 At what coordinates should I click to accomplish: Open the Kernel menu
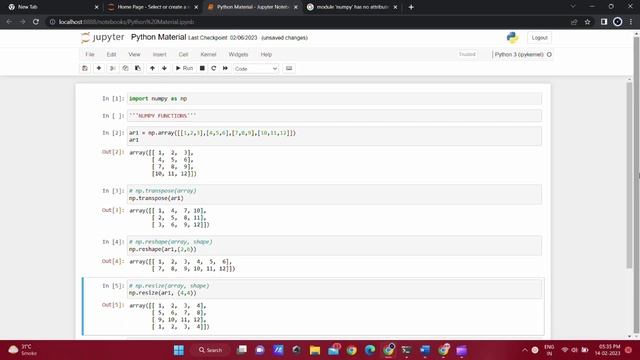208,54
